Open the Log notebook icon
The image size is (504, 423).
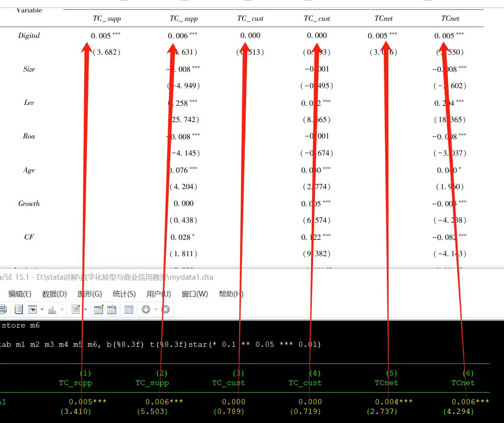[18, 309]
